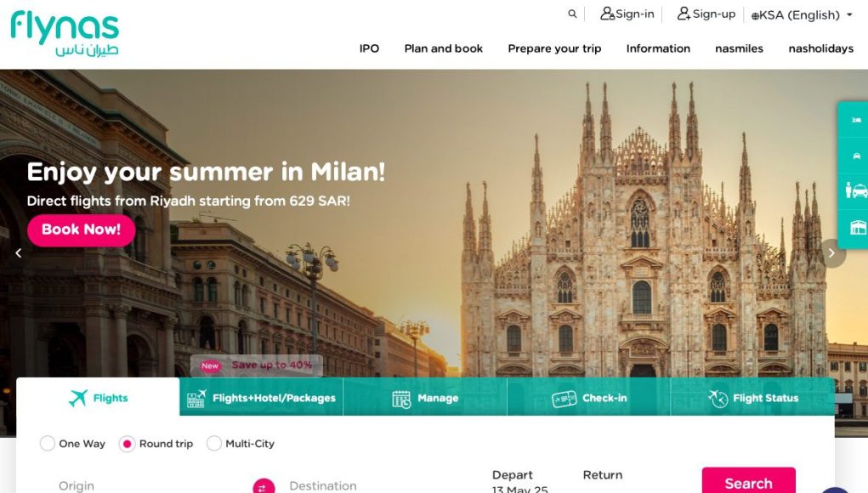Open the KSA (English) language dropdown

802,15
